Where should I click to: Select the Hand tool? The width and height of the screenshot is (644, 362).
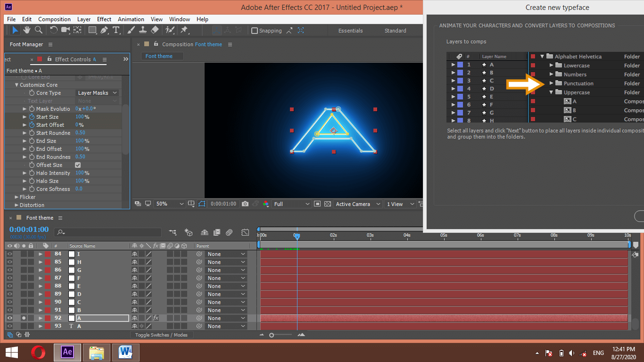27,30
